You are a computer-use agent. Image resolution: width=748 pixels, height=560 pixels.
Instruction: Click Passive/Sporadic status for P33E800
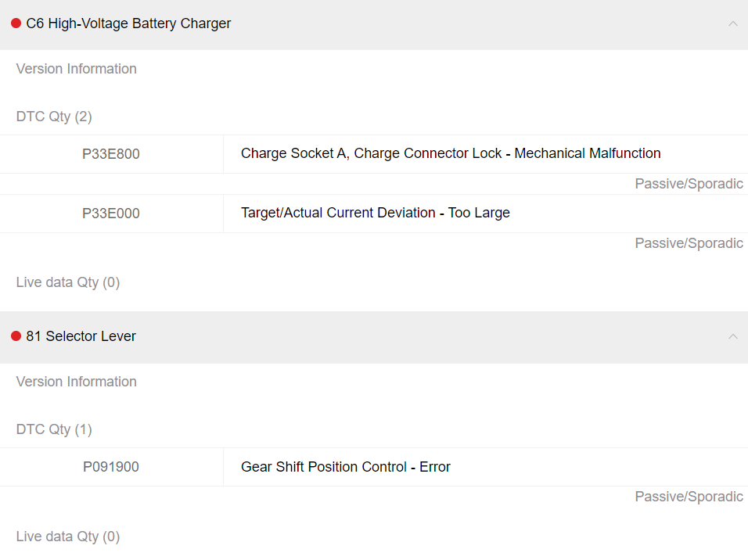pos(689,183)
